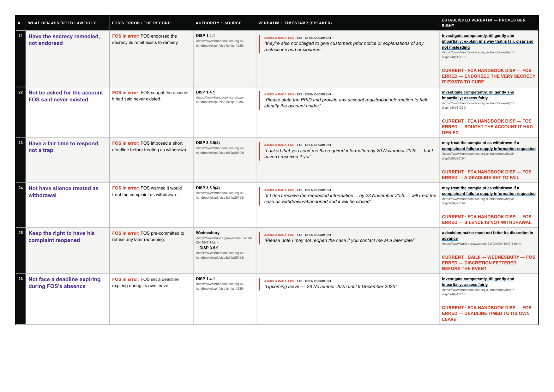The height and width of the screenshot is (392, 554).
Task: Open 'impartially; assess fairly' link in row 26
Action: 478,282
